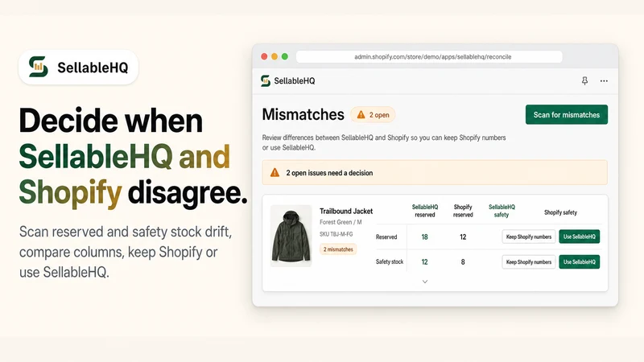644x362 pixels.
Task: Click the Forest Green / M variant text
Action: coord(341,222)
